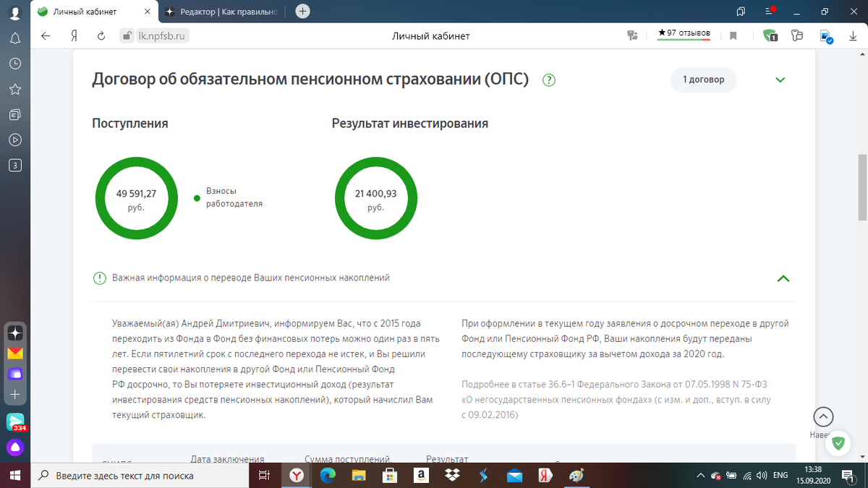Open the image extension with blue checkmark
The image size is (868, 488).
(826, 35)
